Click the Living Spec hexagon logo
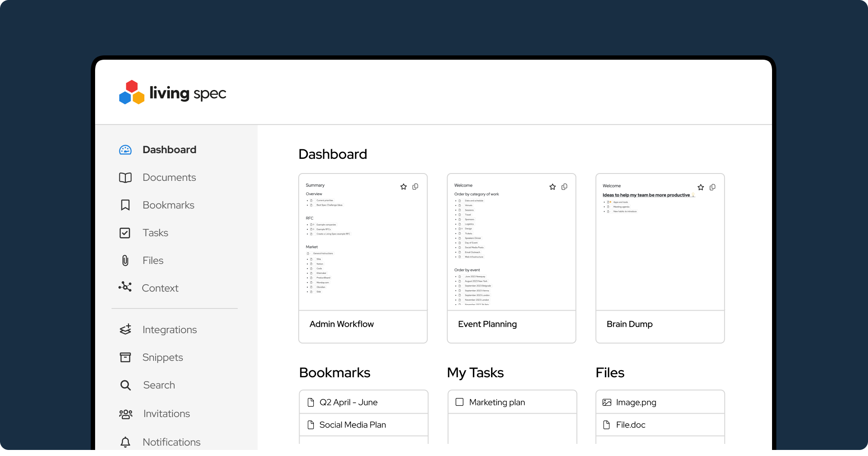Screen dimensions: 868x456 tap(131, 93)
